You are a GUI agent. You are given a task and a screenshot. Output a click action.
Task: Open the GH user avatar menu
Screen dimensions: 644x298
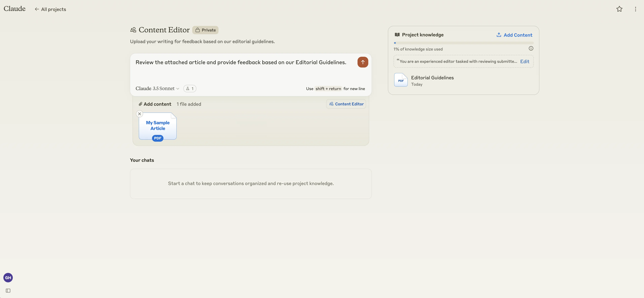tap(8, 277)
